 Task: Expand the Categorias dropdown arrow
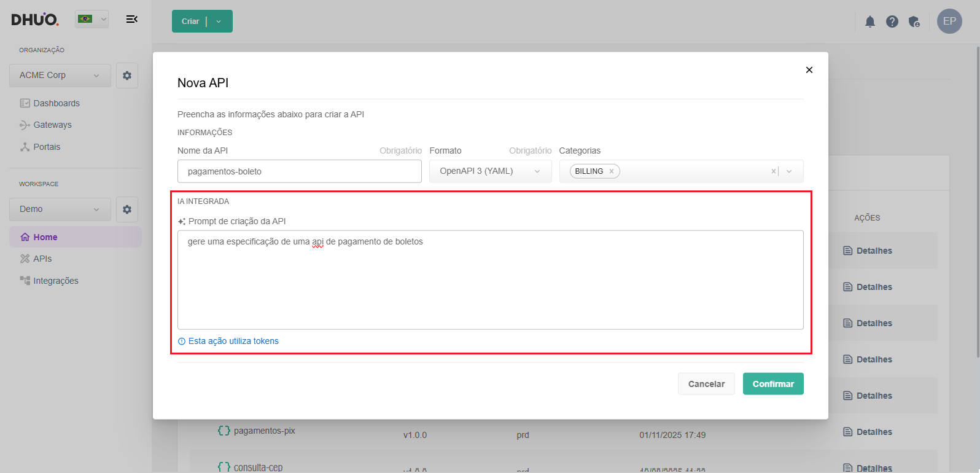tap(790, 171)
